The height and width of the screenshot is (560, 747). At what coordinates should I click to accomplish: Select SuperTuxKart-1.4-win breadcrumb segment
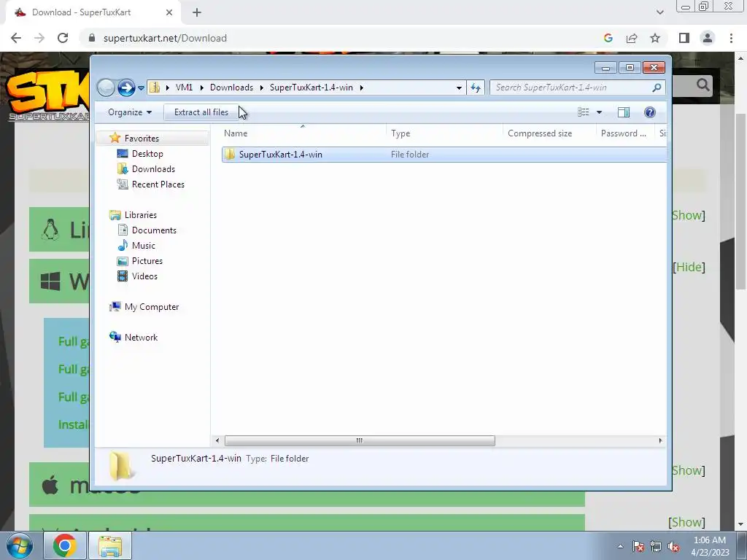(311, 87)
